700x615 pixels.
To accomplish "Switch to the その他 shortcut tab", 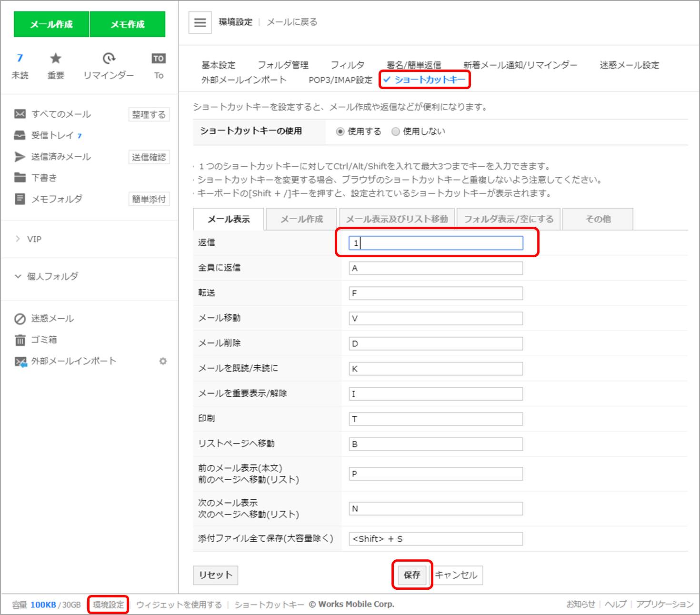I will (x=598, y=219).
